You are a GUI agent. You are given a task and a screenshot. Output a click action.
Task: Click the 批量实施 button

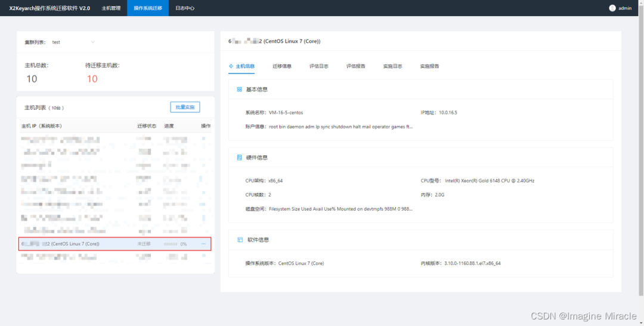[x=185, y=107]
